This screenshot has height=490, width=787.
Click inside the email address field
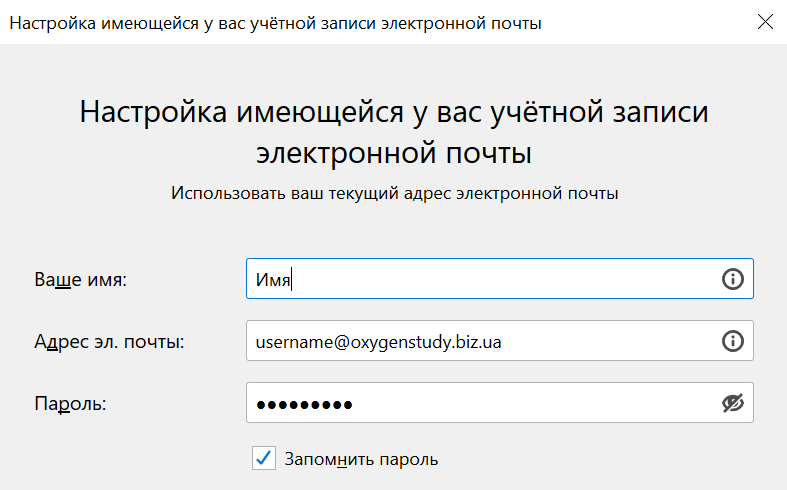click(480, 341)
